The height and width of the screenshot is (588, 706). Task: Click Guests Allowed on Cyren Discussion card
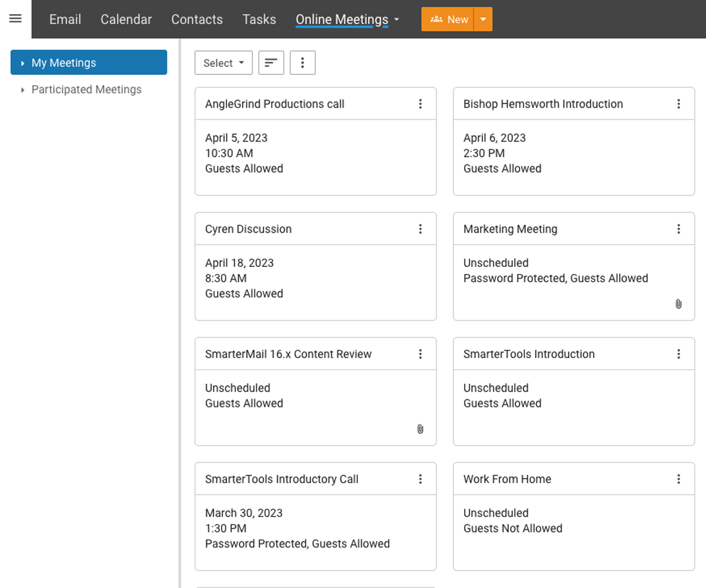(244, 294)
